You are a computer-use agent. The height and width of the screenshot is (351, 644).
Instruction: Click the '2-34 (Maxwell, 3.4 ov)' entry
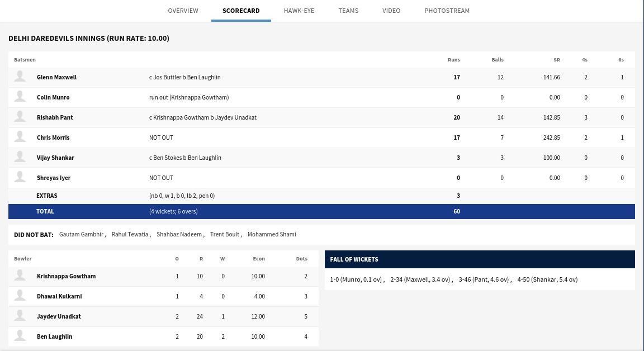pyautogui.click(x=420, y=279)
